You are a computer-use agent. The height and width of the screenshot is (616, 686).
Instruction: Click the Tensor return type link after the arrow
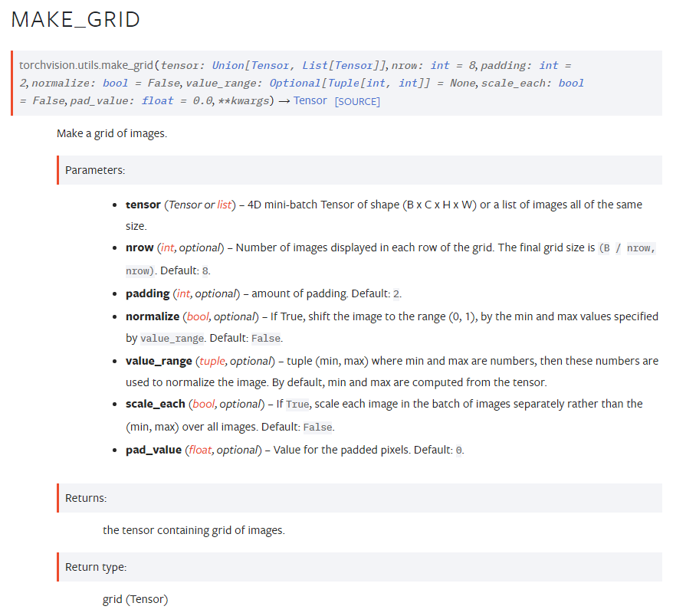pyautogui.click(x=310, y=100)
